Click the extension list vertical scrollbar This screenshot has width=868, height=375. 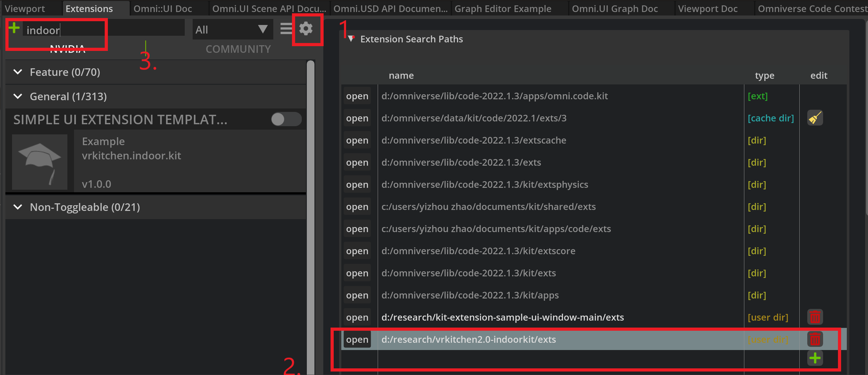tap(310, 217)
